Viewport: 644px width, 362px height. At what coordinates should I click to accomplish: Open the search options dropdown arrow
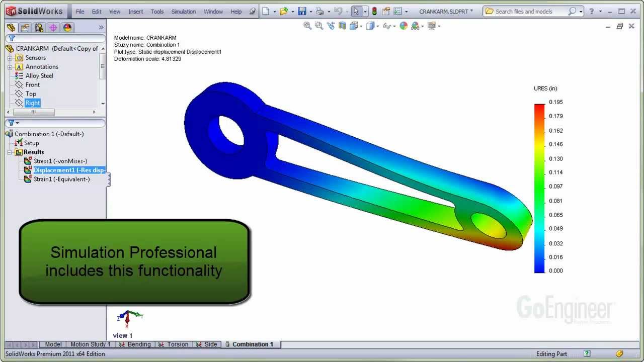coord(581,12)
